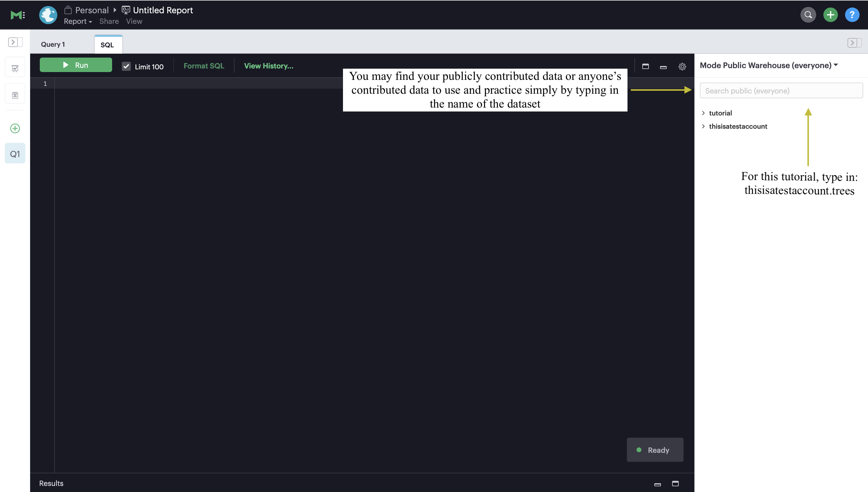The width and height of the screenshot is (868, 492).
Task: Open the Share menu
Action: pos(109,21)
